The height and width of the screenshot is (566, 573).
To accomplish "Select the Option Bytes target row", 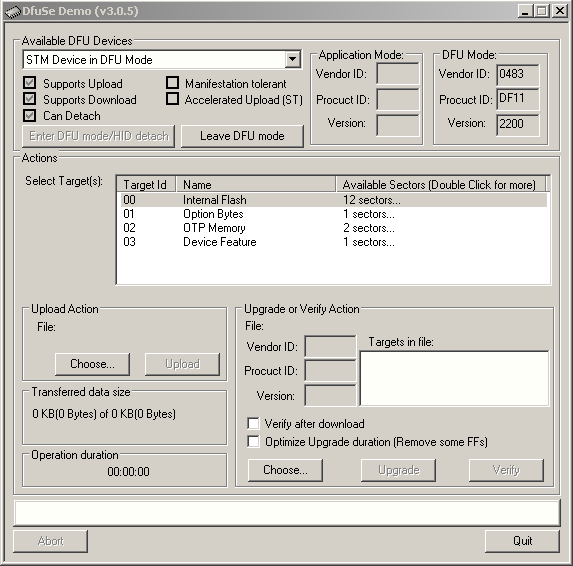I will coord(334,214).
